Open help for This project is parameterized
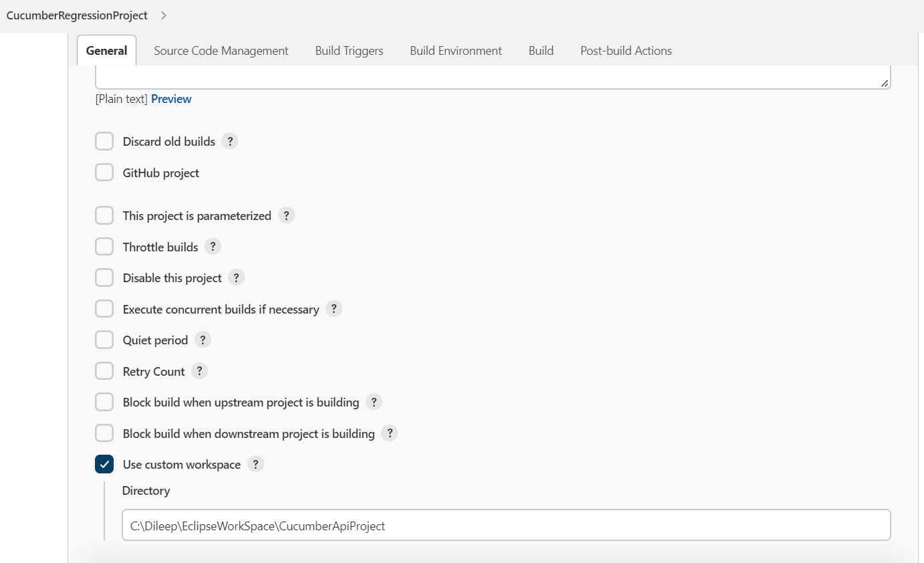 (286, 215)
